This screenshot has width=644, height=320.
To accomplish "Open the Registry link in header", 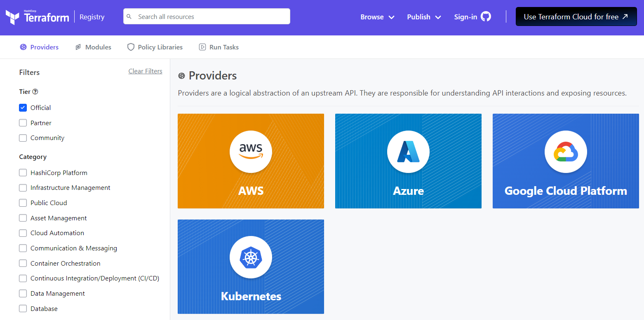I will [x=92, y=17].
